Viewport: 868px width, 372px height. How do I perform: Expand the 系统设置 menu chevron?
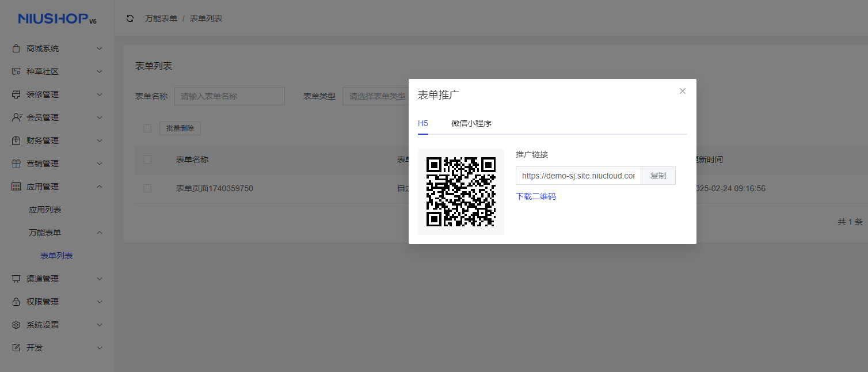tap(100, 325)
